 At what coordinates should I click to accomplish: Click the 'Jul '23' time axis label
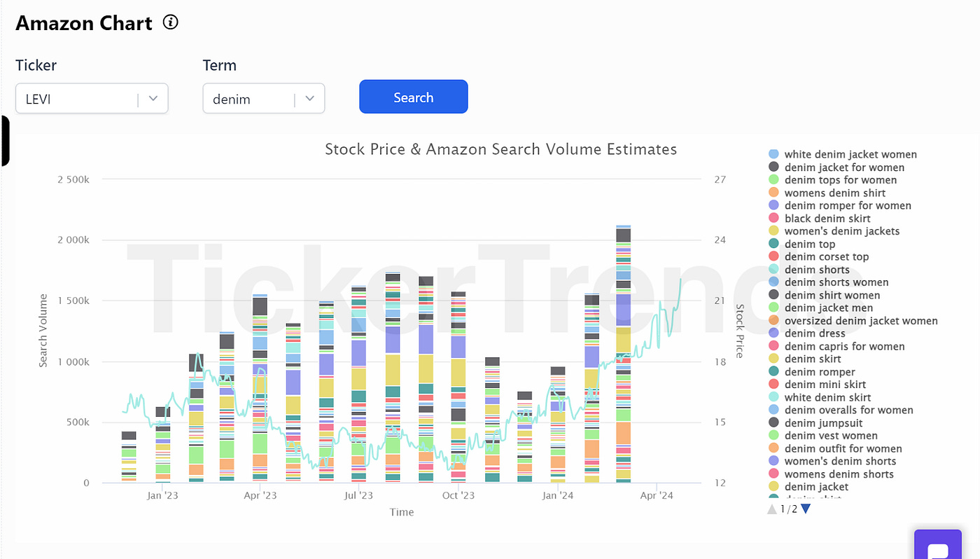[x=359, y=496]
